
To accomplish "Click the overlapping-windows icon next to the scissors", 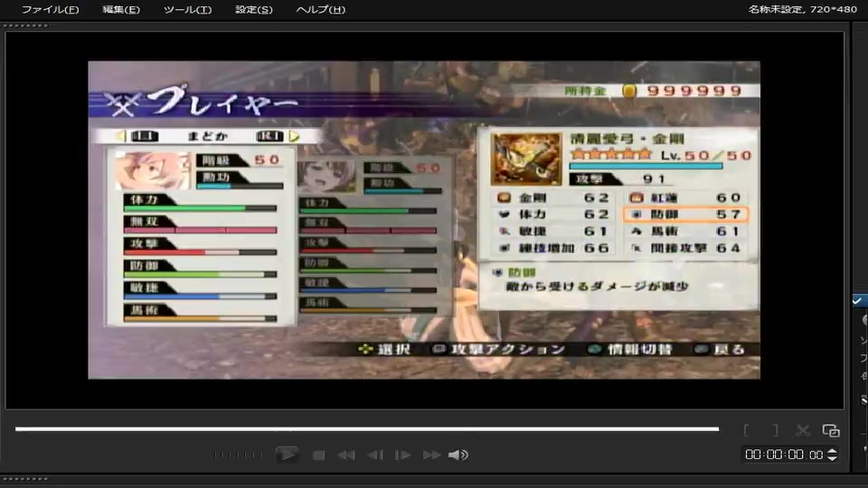I will point(831,430).
